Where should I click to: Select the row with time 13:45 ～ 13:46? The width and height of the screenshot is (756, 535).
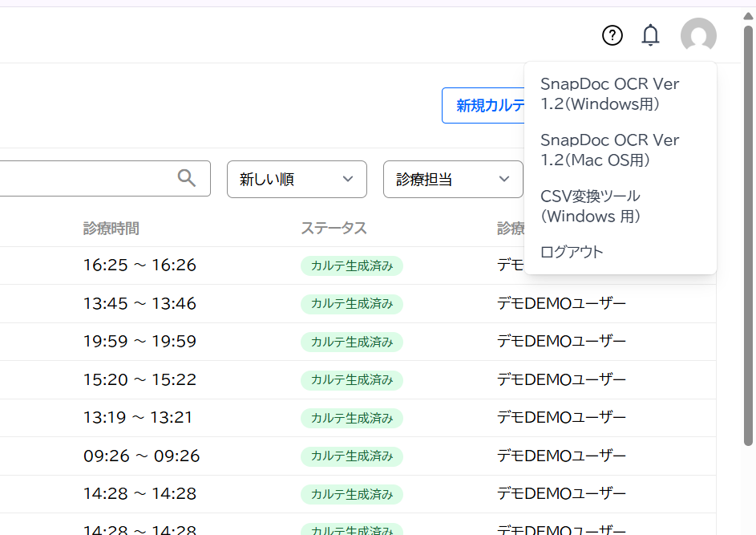139,304
